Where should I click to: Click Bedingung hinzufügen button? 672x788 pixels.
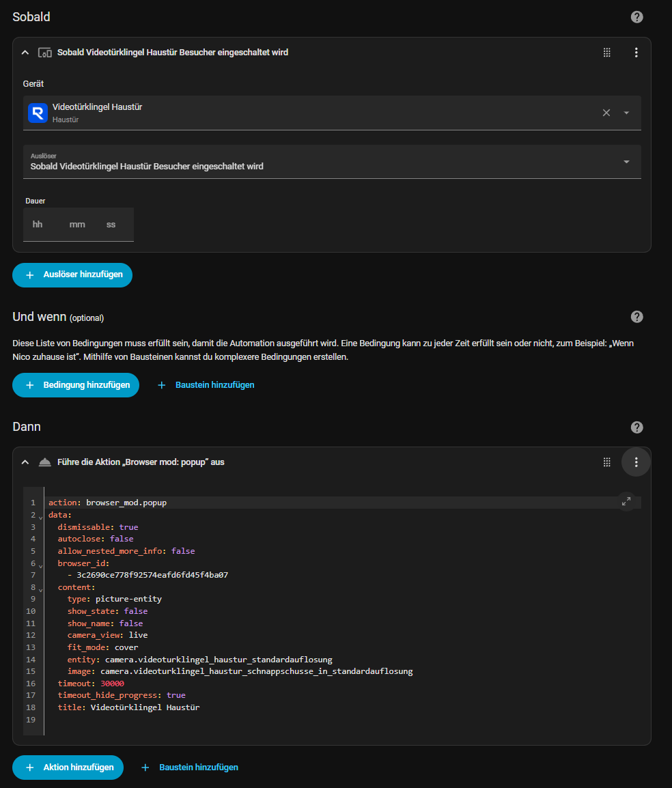(x=76, y=385)
